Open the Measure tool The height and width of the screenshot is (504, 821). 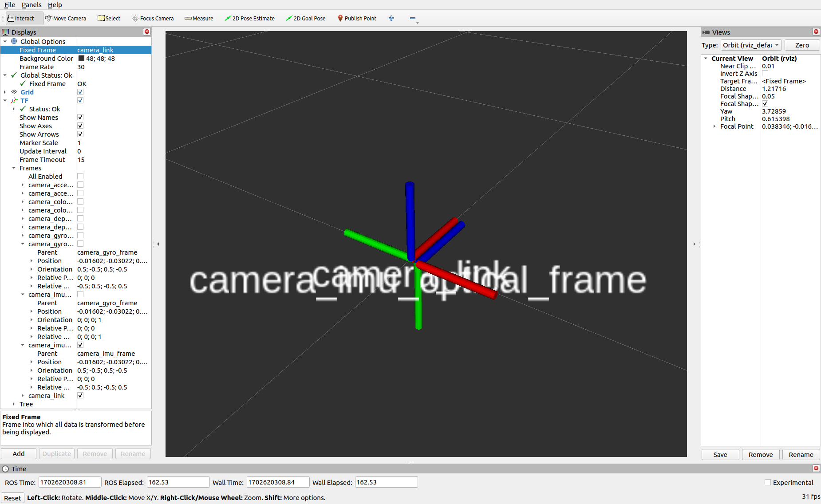click(x=199, y=18)
